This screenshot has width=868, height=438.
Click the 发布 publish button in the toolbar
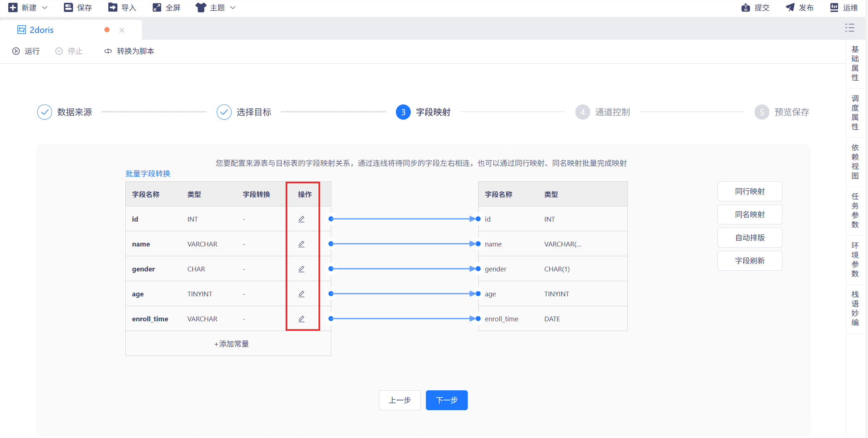click(800, 8)
